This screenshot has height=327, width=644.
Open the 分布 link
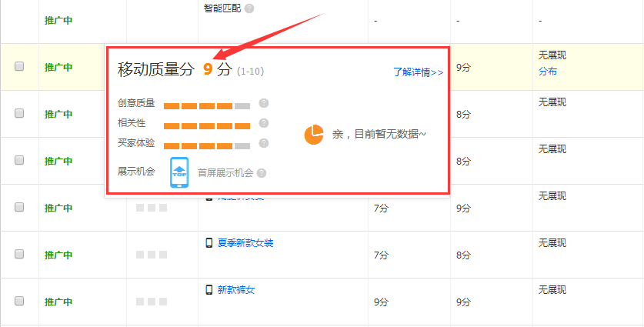[548, 72]
